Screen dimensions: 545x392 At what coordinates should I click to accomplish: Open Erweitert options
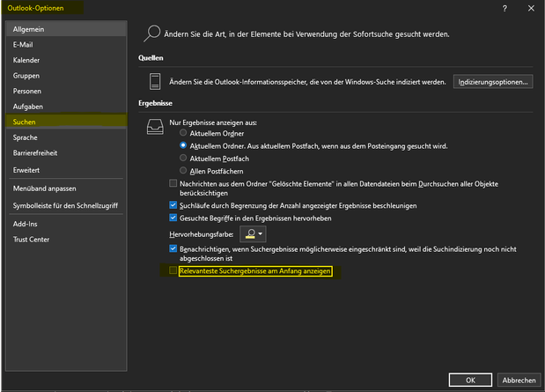point(66,170)
